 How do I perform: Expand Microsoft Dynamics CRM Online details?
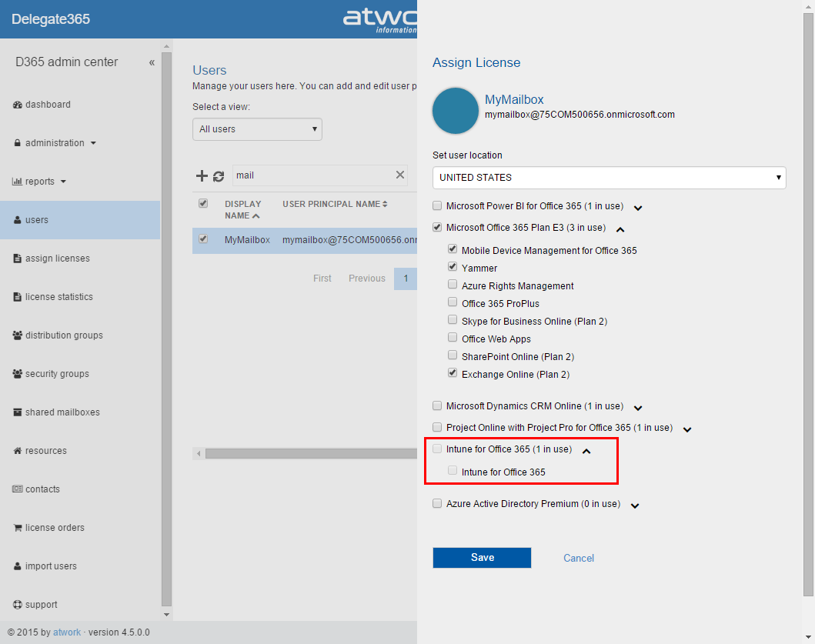[x=638, y=408]
